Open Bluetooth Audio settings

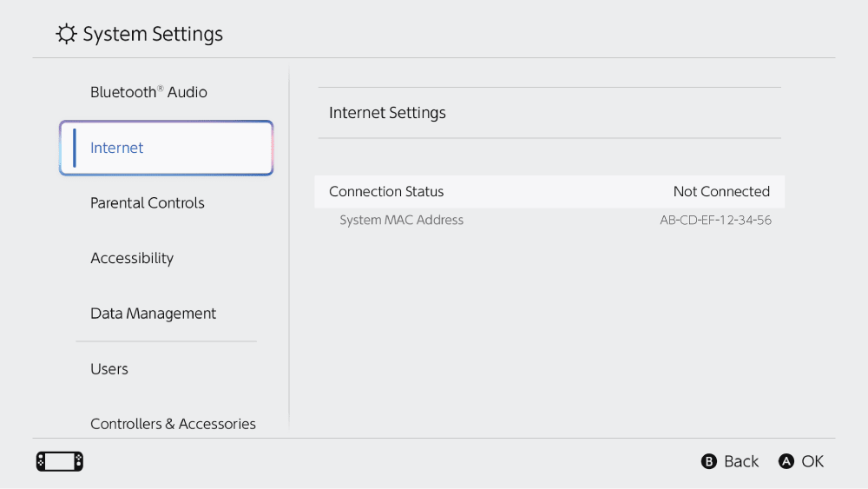148,92
